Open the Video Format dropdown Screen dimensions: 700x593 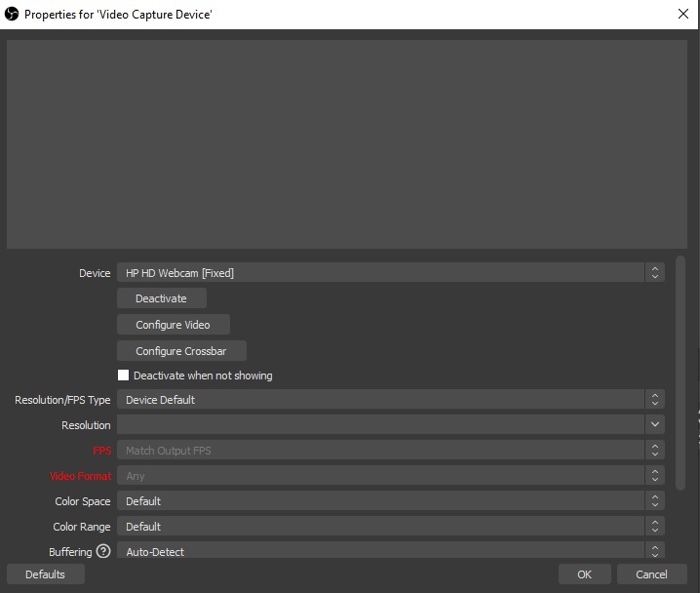click(391, 476)
